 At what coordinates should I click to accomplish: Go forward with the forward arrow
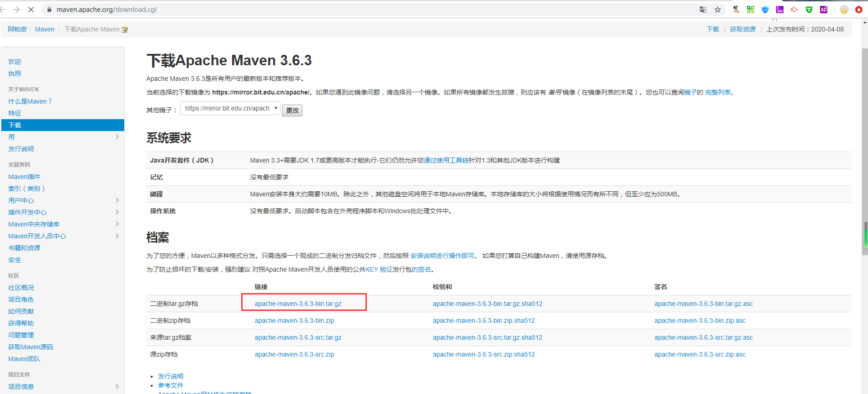coord(16,10)
